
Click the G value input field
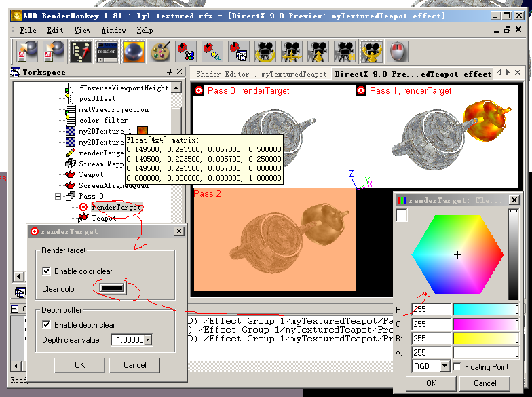pos(432,324)
